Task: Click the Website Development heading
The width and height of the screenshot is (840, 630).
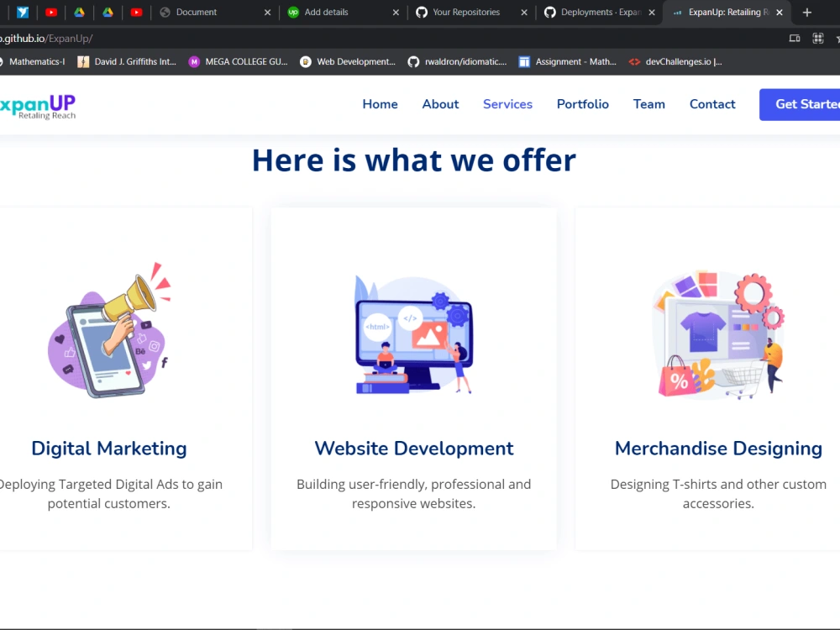Action: [x=413, y=449]
